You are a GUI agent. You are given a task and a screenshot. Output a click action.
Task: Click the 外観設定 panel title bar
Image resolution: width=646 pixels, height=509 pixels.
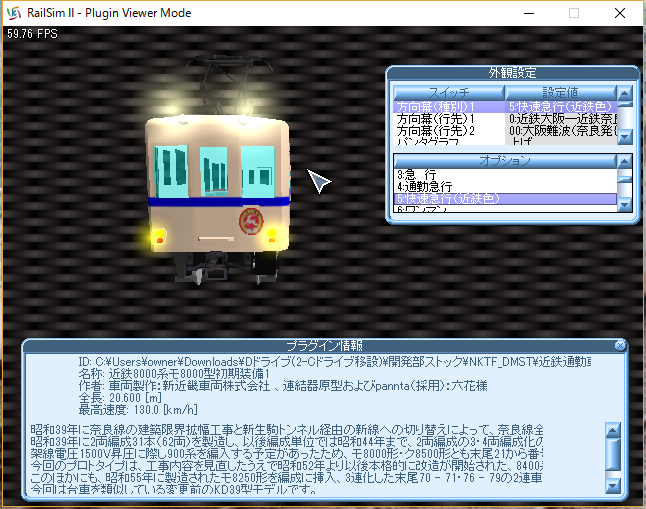click(x=513, y=73)
